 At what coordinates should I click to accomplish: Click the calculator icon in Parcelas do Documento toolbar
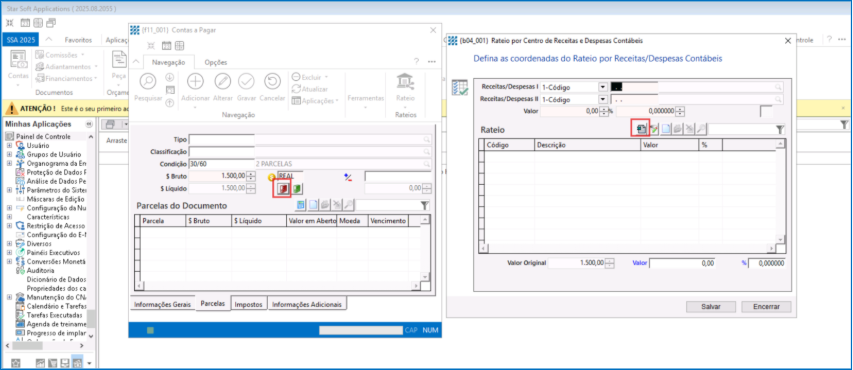[300, 205]
